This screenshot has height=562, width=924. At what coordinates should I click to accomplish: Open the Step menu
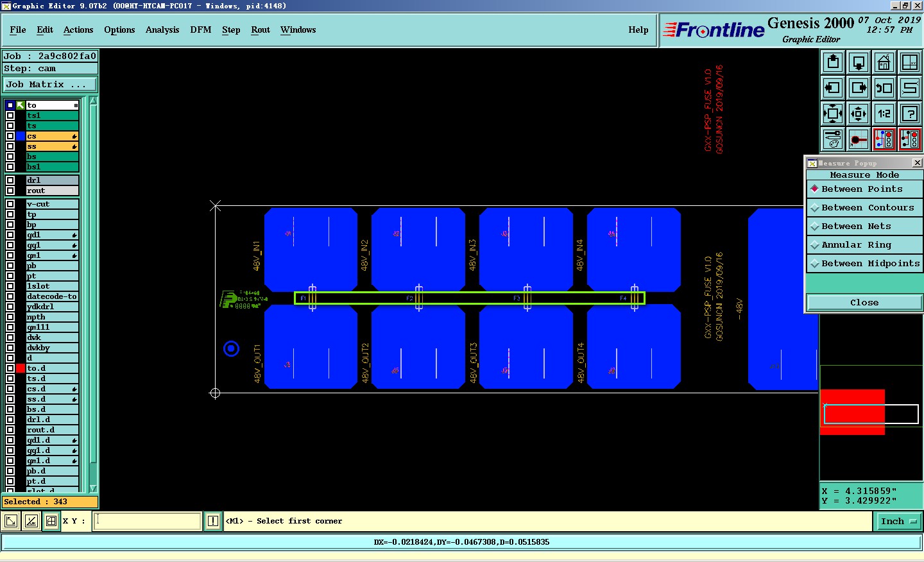click(x=231, y=30)
